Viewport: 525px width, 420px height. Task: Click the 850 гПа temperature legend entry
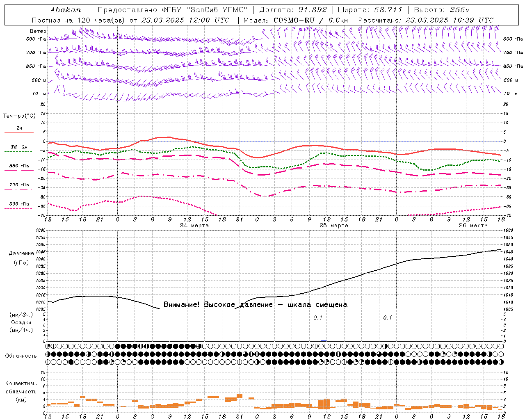click(19, 166)
